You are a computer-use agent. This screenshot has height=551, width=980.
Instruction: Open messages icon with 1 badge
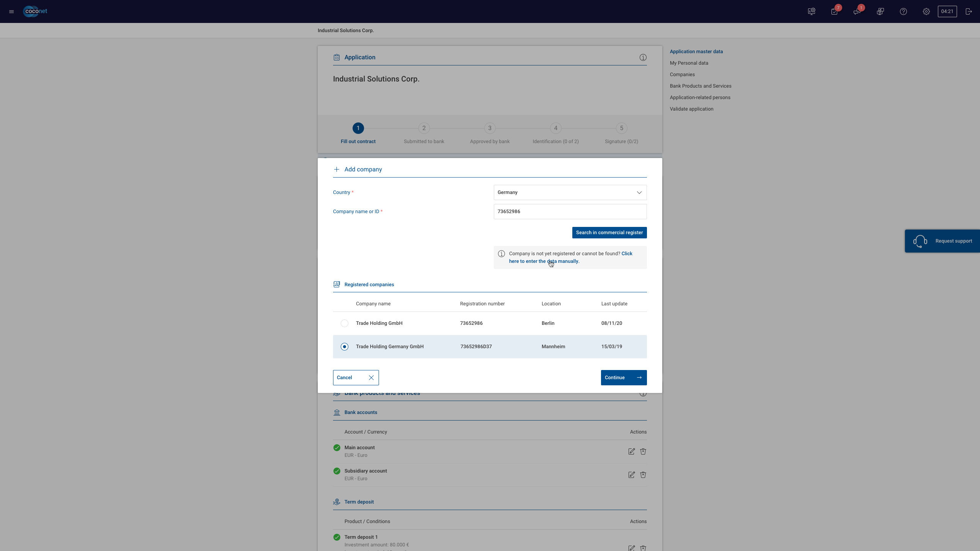click(x=857, y=11)
